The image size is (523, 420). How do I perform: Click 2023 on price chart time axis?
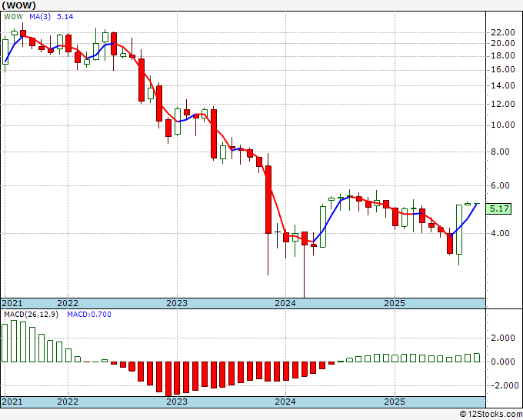[177, 303]
